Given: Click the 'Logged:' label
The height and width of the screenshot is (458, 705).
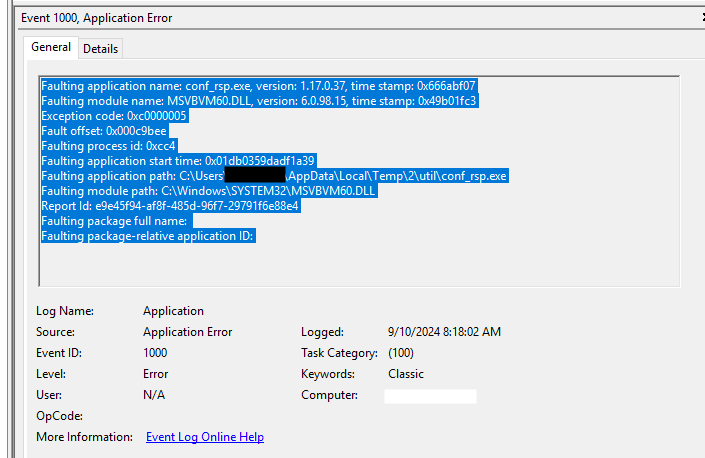Looking at the screenshot, I should coord(322,332).
